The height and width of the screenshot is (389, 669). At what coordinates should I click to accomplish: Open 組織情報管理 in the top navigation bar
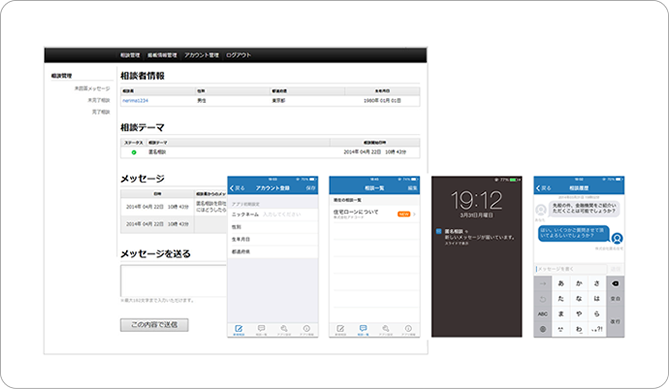[162, 55]
